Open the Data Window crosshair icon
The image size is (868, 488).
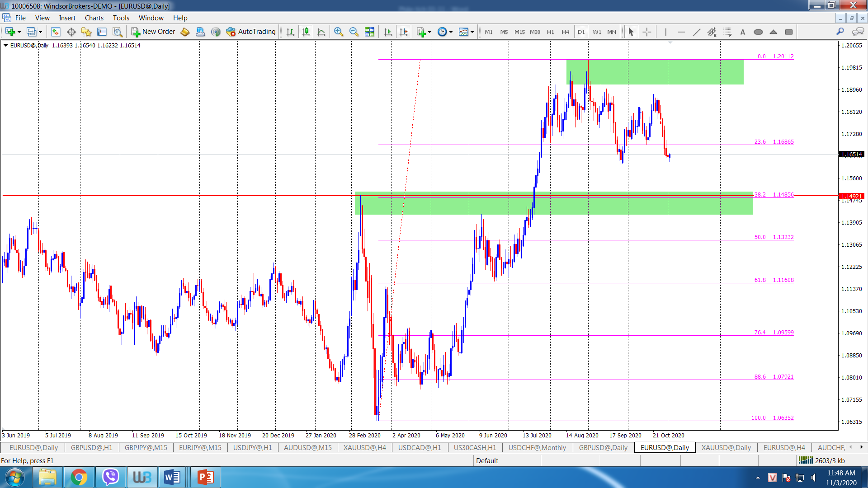click(x=71, y=32)
